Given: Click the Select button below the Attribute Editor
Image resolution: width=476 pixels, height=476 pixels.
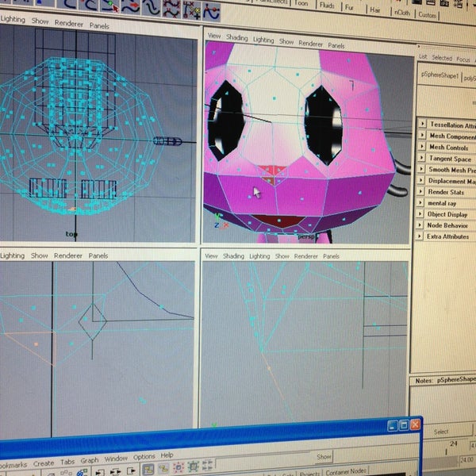Looking at the screenshot, I should 441,432.
